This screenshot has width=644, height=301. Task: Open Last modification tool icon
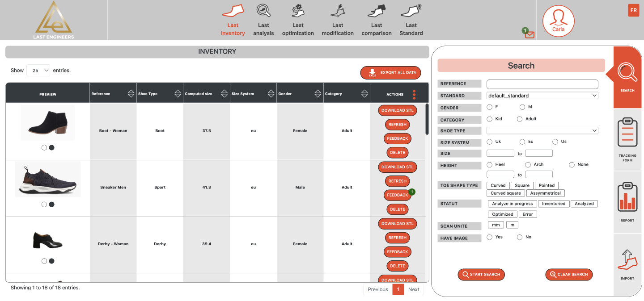[338, 11]
